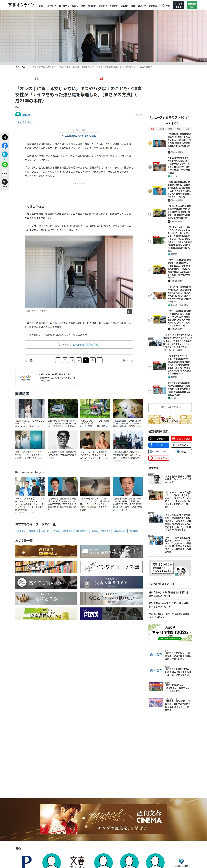The image size is (207, 868).
Task: Open next page link 女性が語った「事件の真相」
Action: (x=85, y=344)
